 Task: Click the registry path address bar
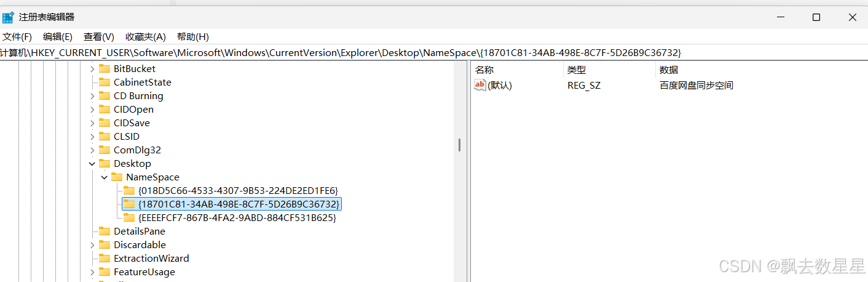pos(434,53)
